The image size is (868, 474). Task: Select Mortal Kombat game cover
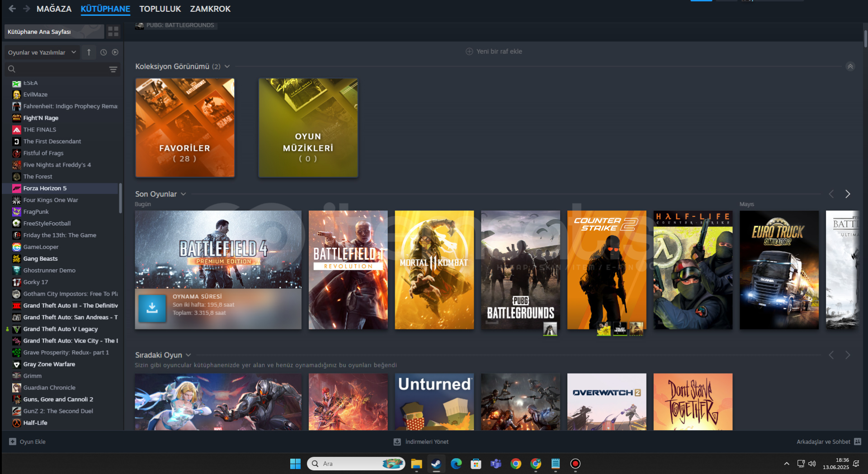[434, 270]
